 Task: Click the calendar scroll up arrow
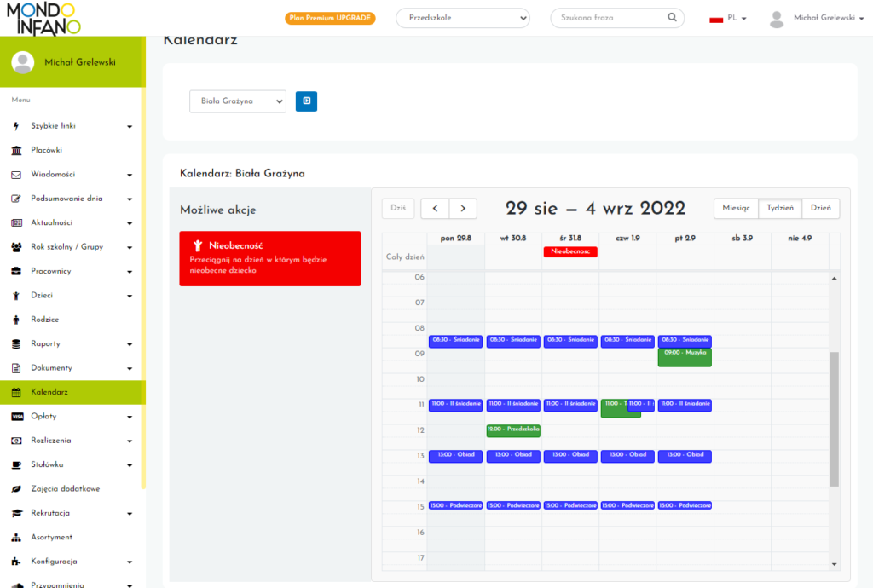click(x=834, y=278)
